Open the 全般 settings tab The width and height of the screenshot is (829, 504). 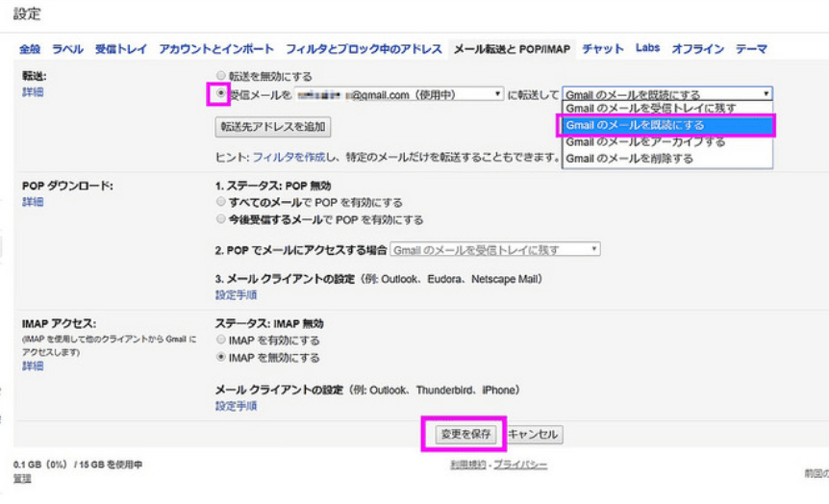(x=30, y=49)
